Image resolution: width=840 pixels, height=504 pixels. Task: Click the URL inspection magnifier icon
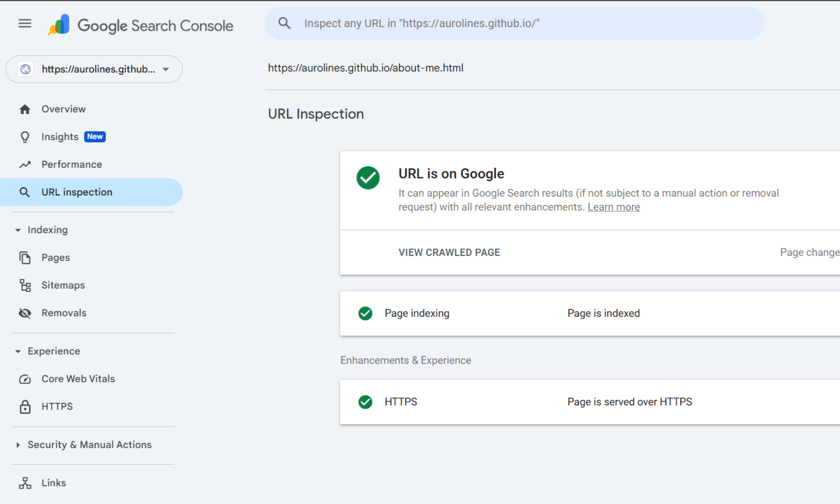point(25,192)
